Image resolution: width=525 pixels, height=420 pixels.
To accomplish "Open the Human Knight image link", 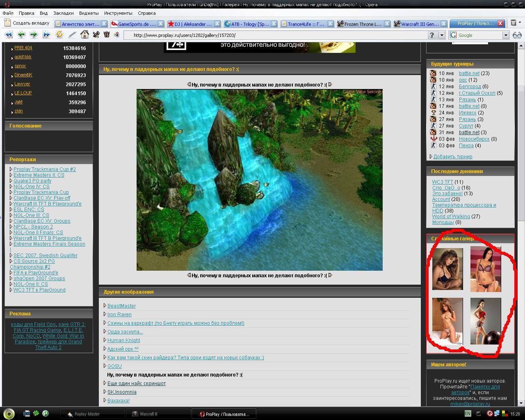I will (x=123, y=340).
